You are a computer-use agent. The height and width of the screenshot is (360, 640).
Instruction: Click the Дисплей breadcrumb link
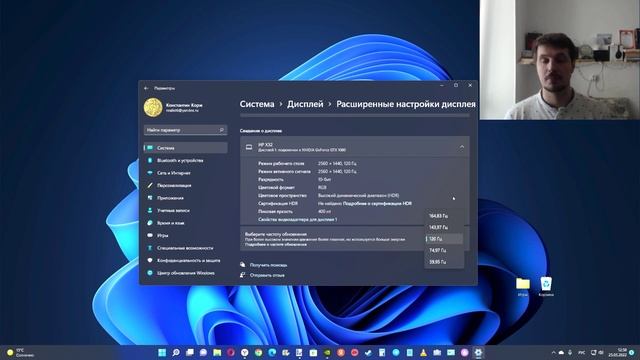305,104
